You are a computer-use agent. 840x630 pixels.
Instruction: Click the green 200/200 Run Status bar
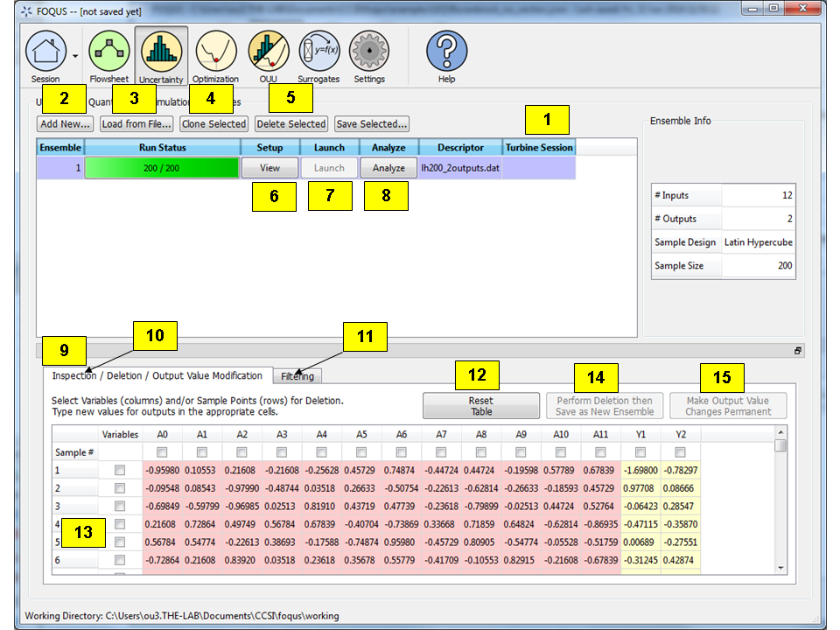tap(160, 167)
